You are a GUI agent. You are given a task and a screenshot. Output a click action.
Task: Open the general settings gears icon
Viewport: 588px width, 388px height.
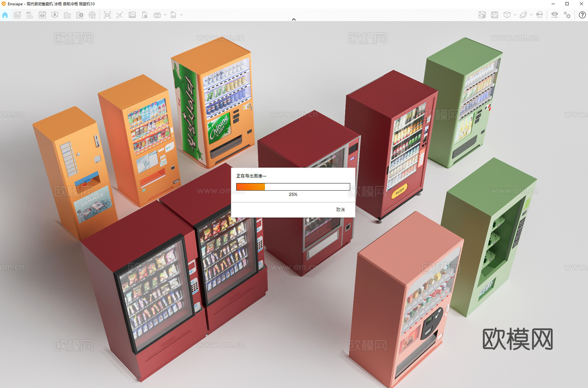pyautogui.click(x=567, y=15)
